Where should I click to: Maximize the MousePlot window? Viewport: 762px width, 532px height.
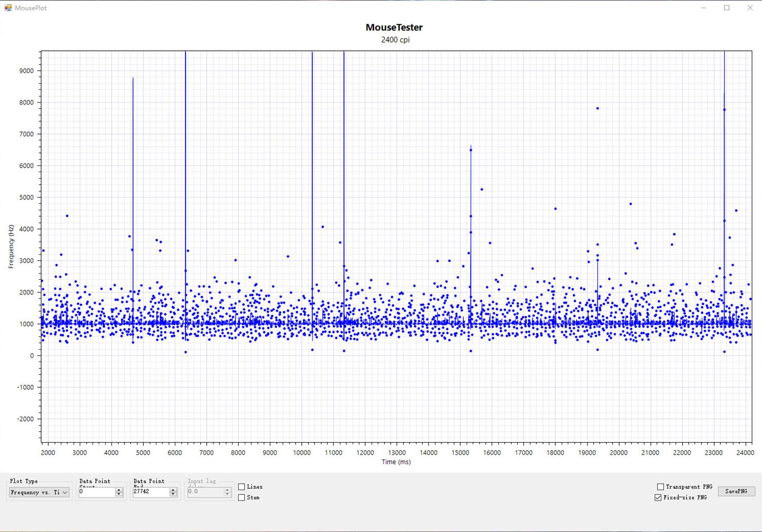[x=727, y=8]
